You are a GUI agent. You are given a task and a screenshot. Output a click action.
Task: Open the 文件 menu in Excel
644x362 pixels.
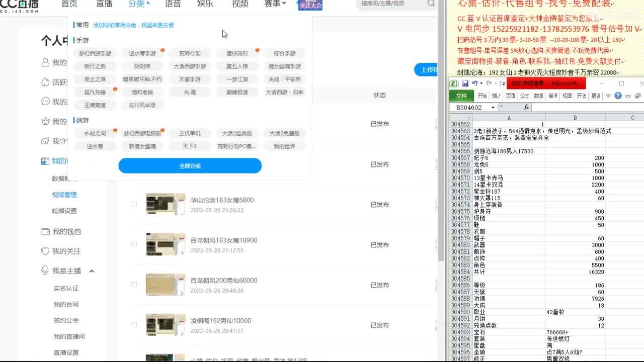tap(462, 96)
